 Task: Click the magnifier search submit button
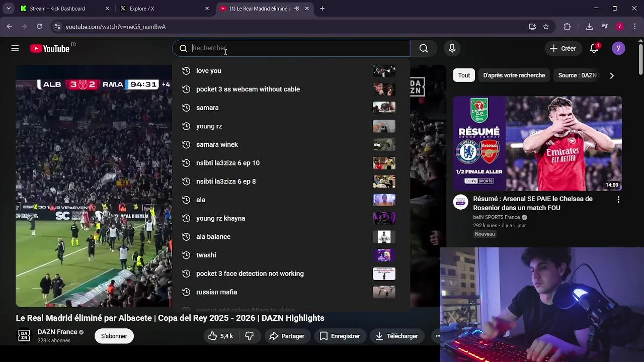424,48
